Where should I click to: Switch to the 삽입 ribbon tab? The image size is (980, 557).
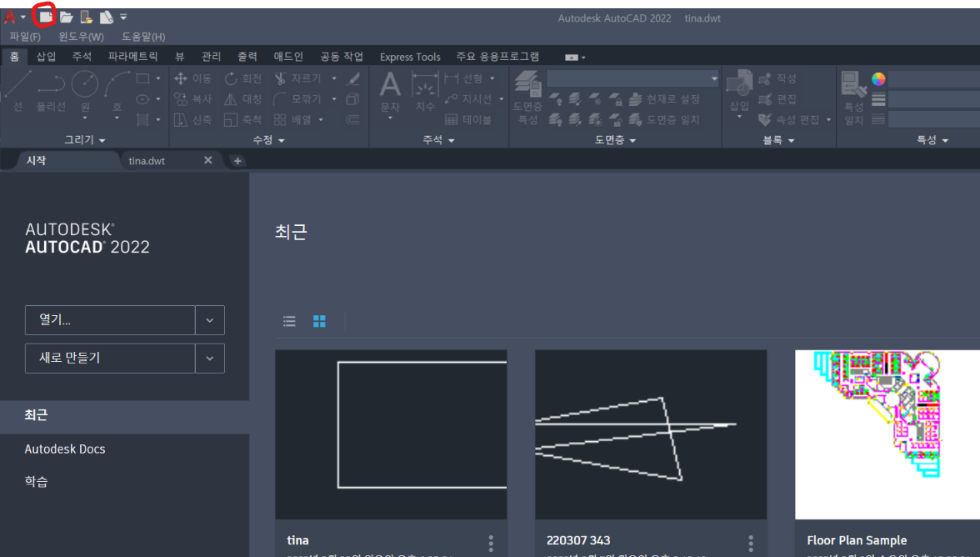point(47,56)
